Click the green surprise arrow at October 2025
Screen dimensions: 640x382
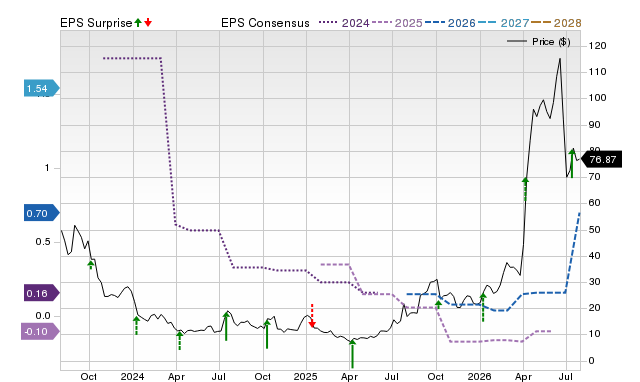(438, 304)
